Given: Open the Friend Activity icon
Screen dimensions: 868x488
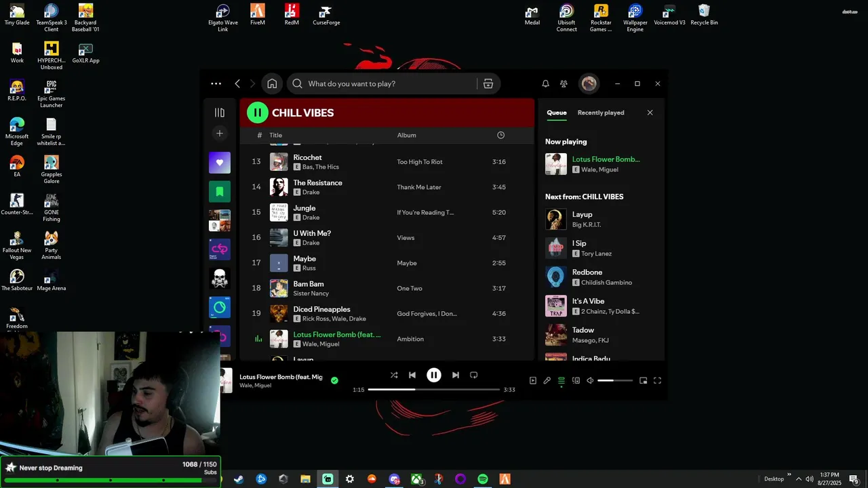Looking at the screenshot, I should [x=564, y=84].
